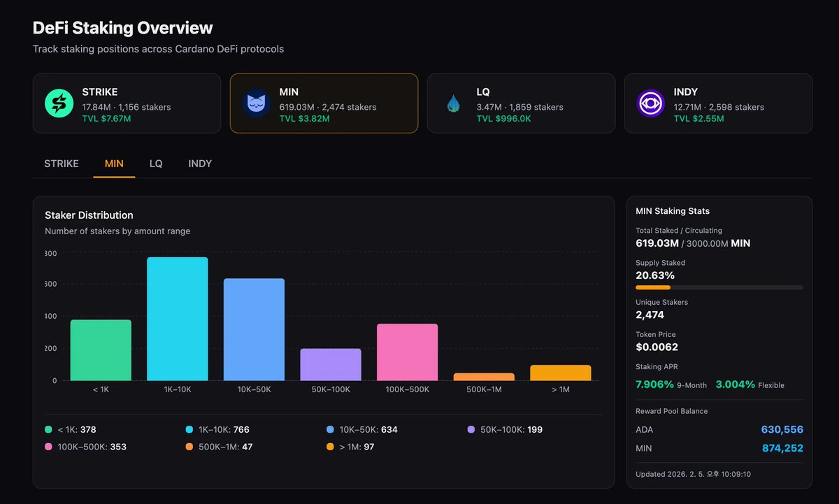Click the INDY purple spiral icon
839x504 pixels.
tap(650, 103)
